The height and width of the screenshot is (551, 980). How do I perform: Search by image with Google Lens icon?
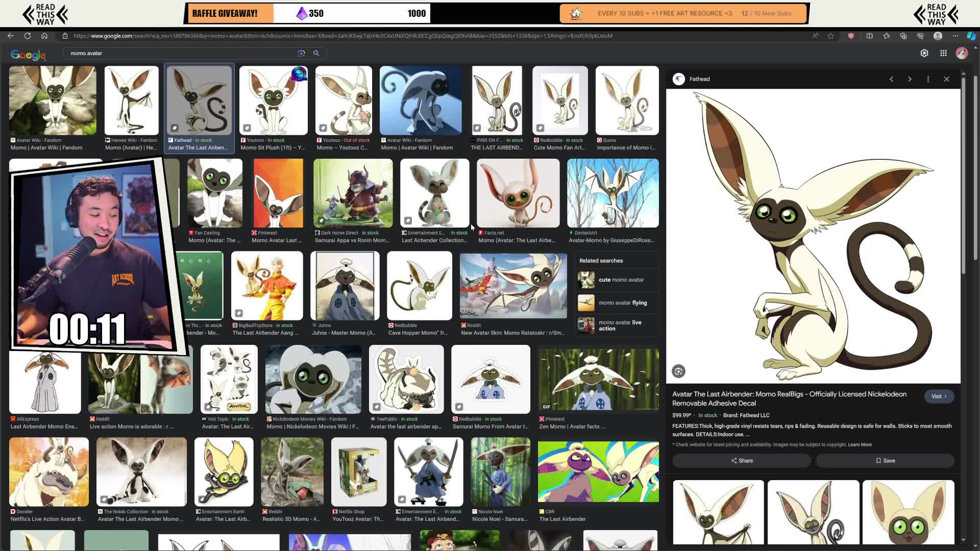pyautogui.click(x=302, y=53)
